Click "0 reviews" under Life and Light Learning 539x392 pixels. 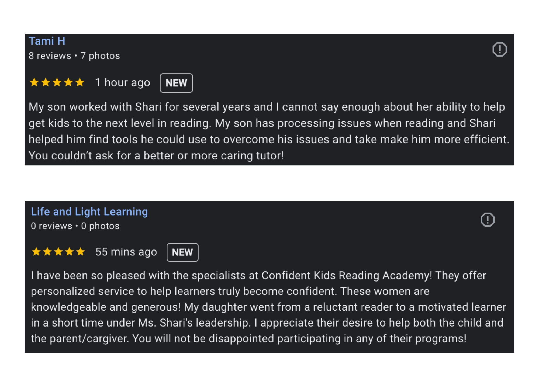tap(51, 226)
